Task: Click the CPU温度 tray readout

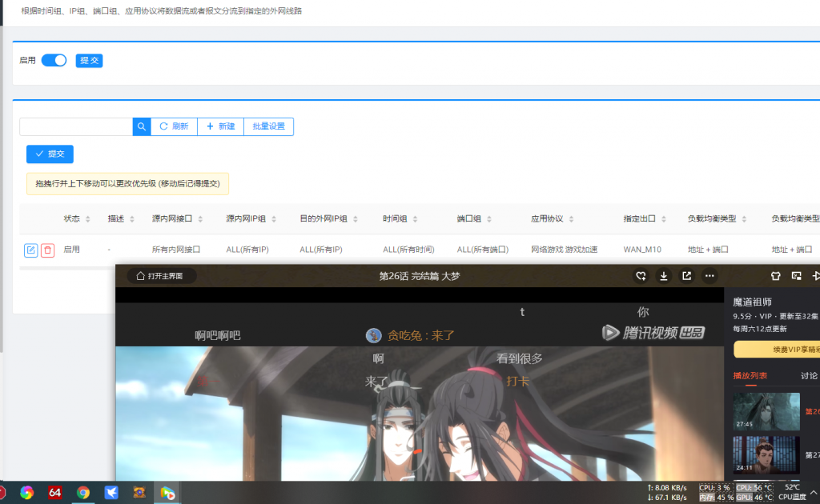Action: tap(792, 493)
